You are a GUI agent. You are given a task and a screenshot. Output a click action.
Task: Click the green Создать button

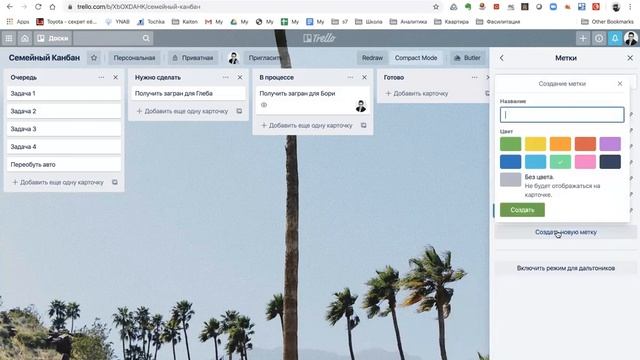click(x=522, y=210)
